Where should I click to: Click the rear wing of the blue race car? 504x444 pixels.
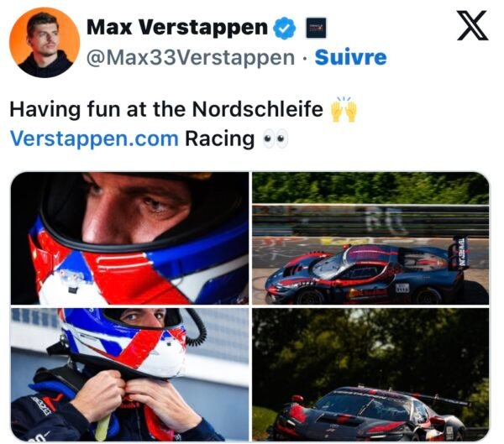tap(459, 253)
